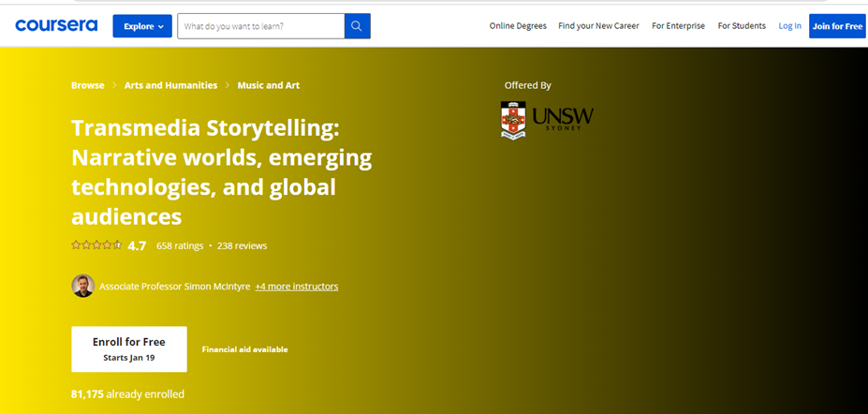Click the breadcrumb chevron after Arts and Humanities
The image size is (868, 414).
click(x=228, y=85)
